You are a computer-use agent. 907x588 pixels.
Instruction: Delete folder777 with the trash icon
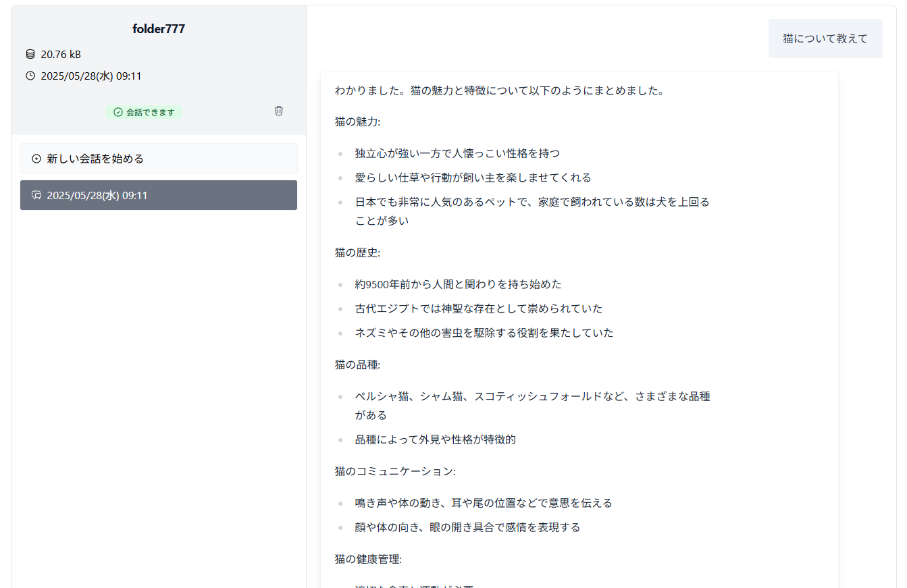pos(279,111)
